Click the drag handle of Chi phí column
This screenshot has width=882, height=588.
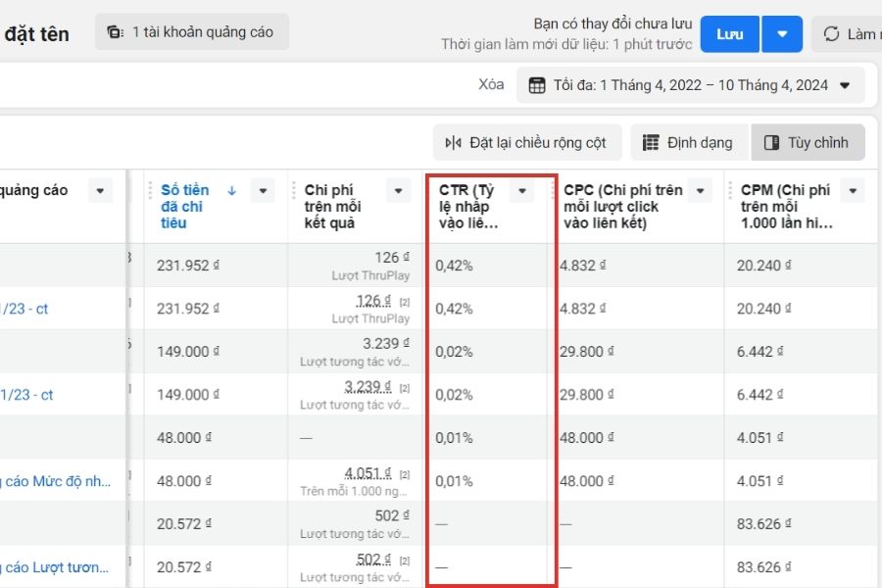[x=294, y=191]
